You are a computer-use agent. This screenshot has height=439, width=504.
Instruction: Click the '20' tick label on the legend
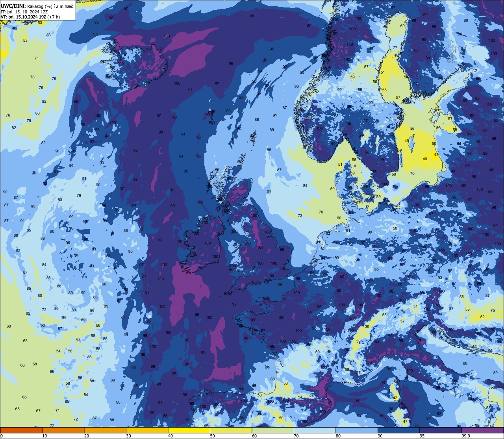[87, 436]
